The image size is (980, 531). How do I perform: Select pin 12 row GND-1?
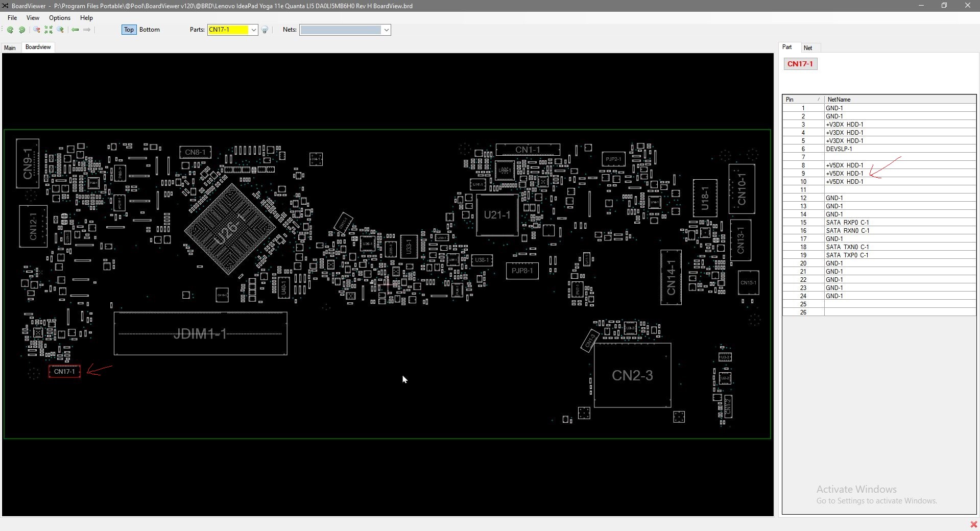point(879,198)
